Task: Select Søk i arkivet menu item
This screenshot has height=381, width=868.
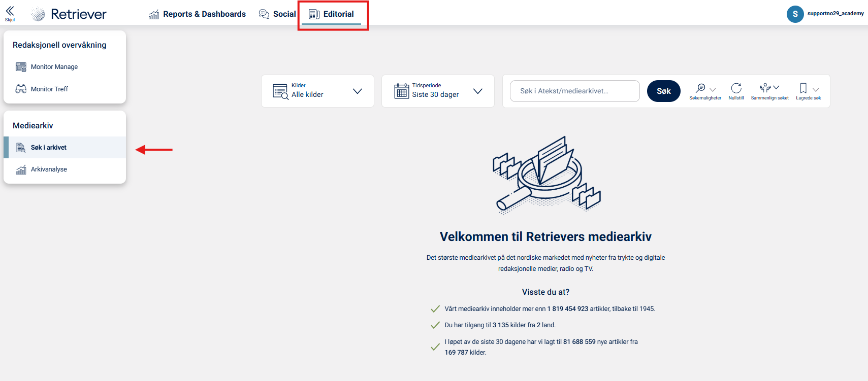Action: [x=65, y=148]
